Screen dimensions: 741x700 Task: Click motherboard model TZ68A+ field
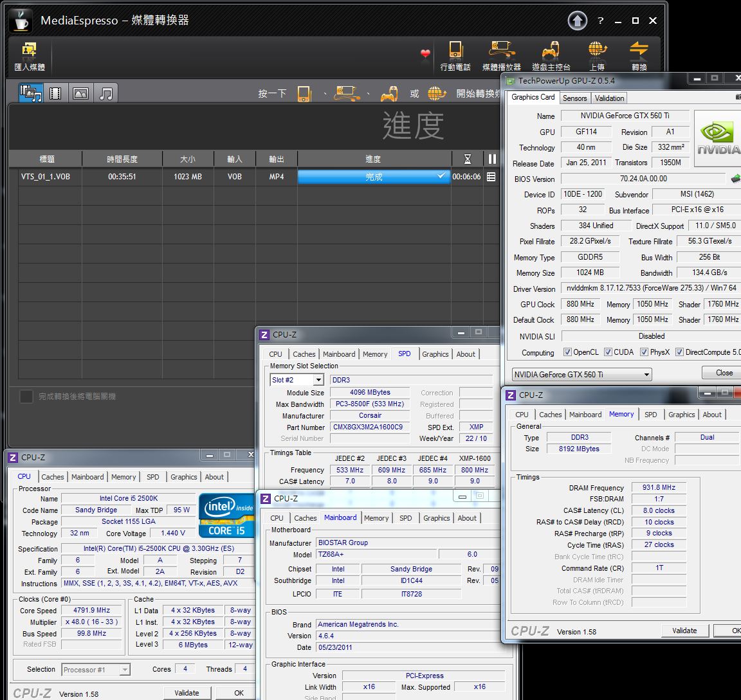click(x=376, y=554)
